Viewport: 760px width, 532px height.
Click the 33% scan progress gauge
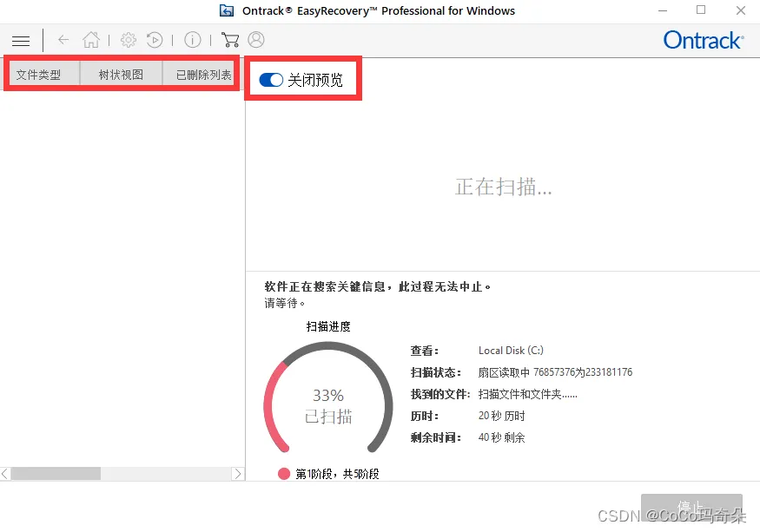tap(328, 397)
